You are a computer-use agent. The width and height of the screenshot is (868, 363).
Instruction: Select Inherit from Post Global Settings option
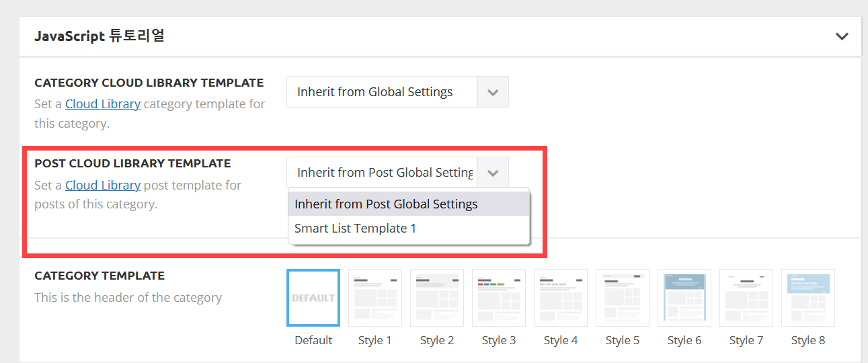click(x=409, y=204)
